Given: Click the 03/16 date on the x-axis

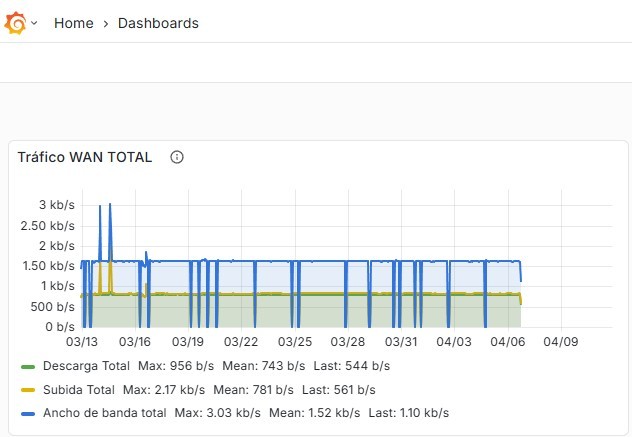Looking at the screenshot, I should tap(135, 342).
